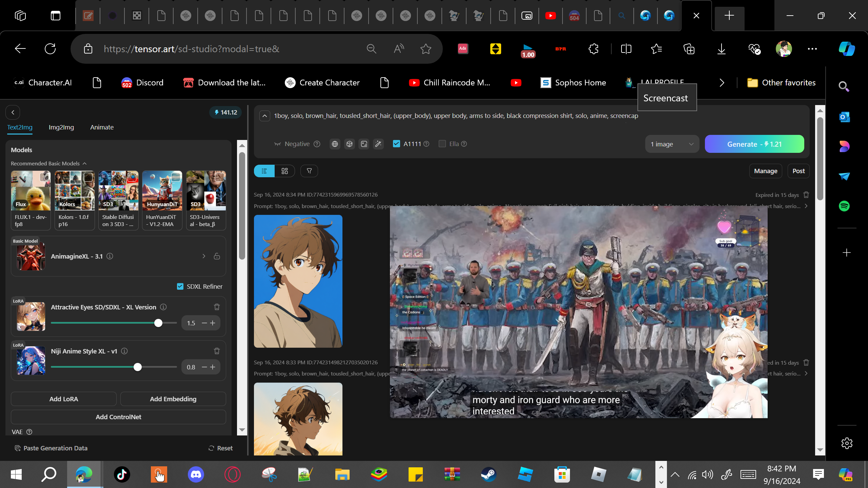This screenshot has width=868, height=488.
Task: Remove the Attractive Eyes LoRA
Action: [217, 307]
